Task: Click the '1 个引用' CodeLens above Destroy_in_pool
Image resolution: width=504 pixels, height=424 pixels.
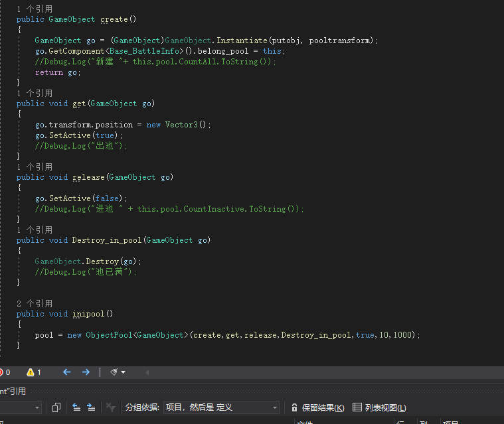Action: point(35,230)
